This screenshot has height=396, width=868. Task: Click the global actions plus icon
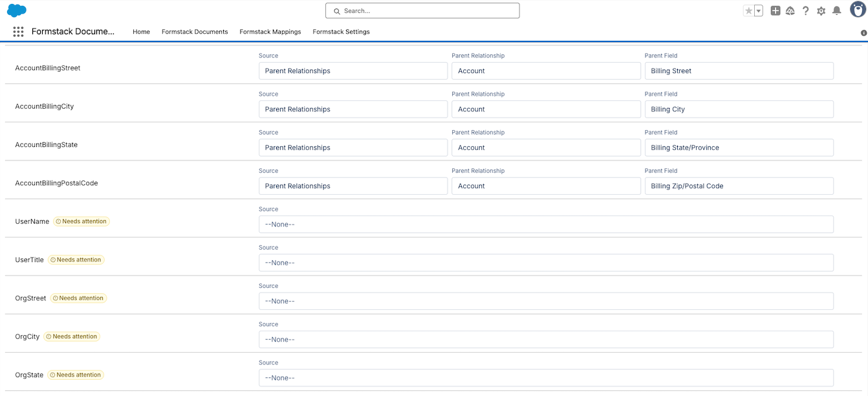tap(775, 10)
